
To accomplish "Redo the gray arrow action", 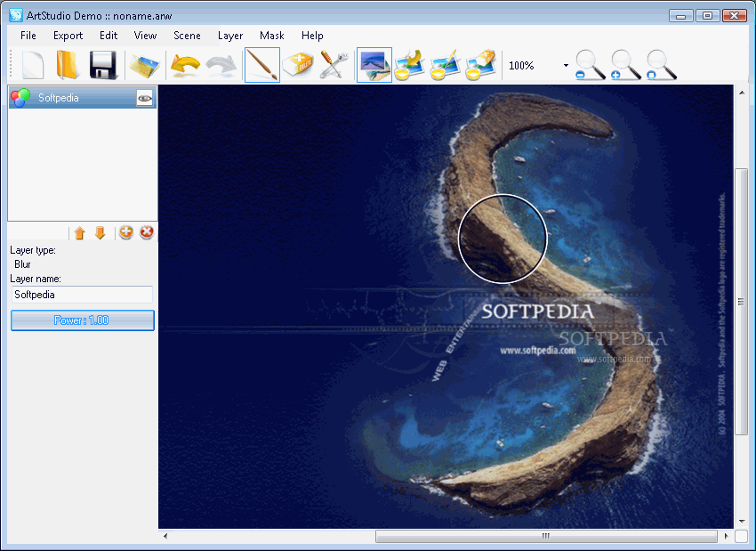I will 221,66.
